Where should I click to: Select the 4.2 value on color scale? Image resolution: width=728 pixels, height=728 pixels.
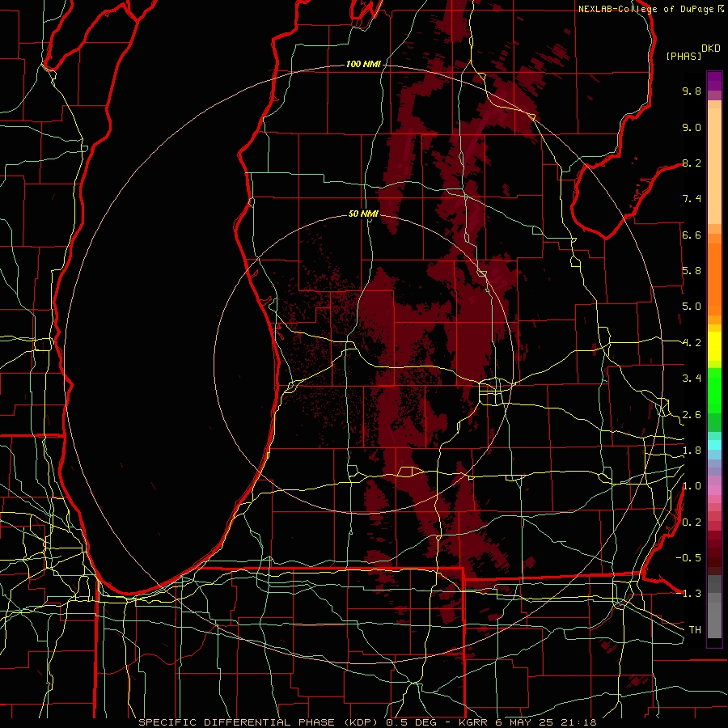coord(692,343)
